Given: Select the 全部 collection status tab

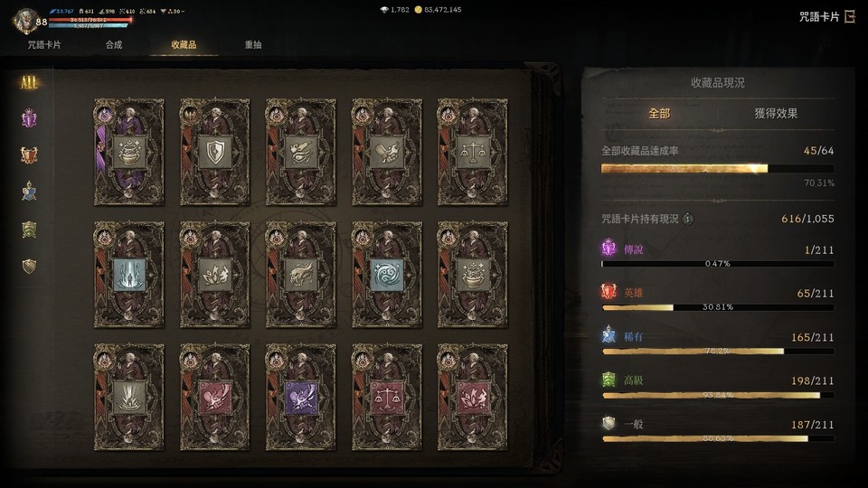Looking at the screenshot, I should pyautogui.click(x=659, y=114).
